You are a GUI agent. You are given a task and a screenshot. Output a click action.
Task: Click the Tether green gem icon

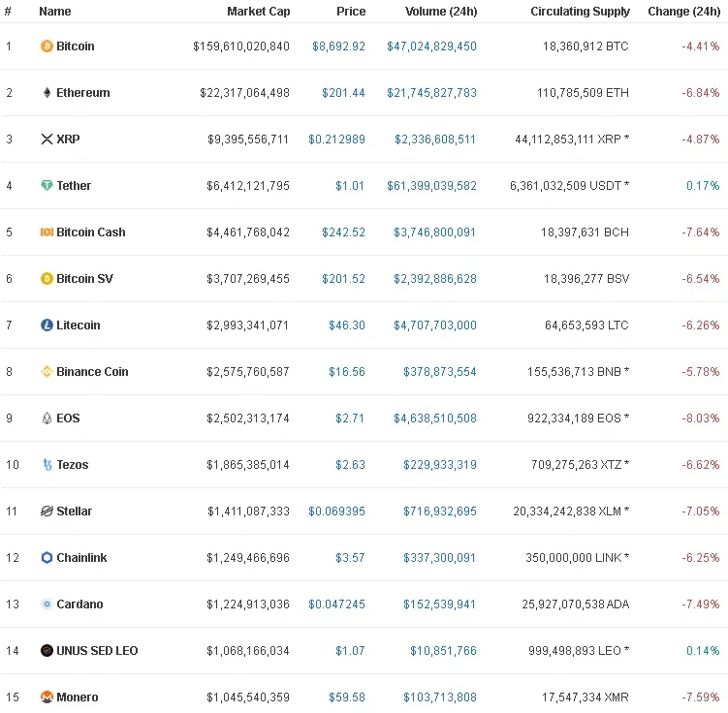(x=47, y=186)
